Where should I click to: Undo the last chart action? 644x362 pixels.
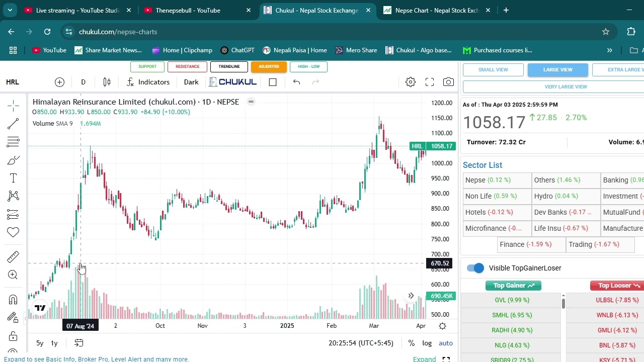296,82
